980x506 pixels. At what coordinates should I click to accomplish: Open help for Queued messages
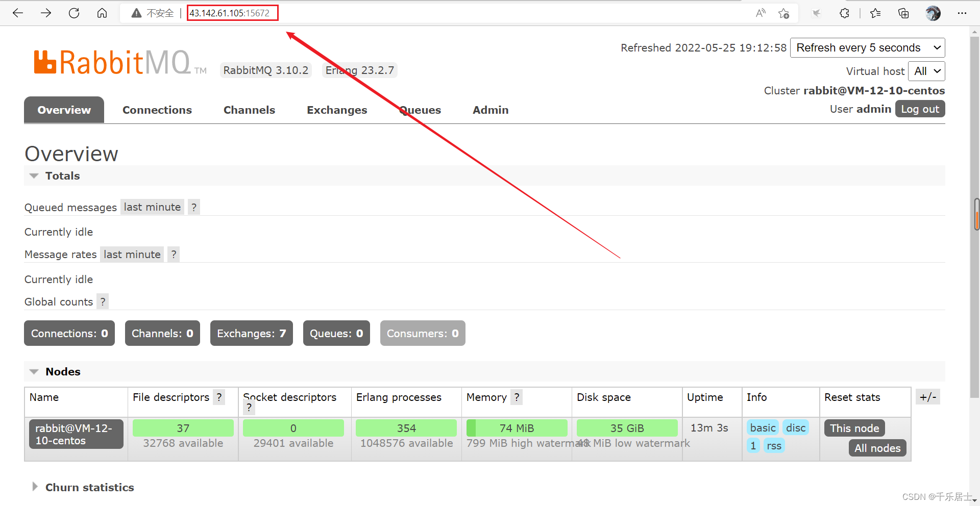pos(194,207)
